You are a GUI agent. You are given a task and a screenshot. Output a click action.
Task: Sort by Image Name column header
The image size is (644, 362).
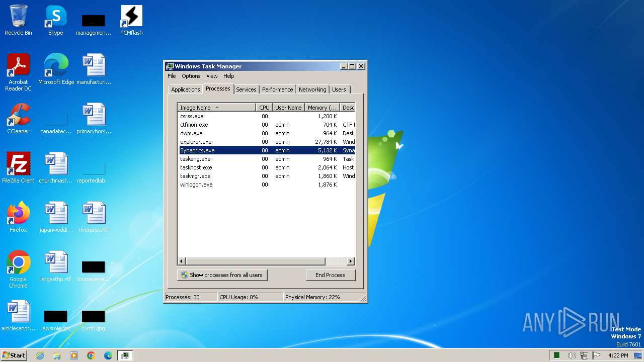pos(216,108)
